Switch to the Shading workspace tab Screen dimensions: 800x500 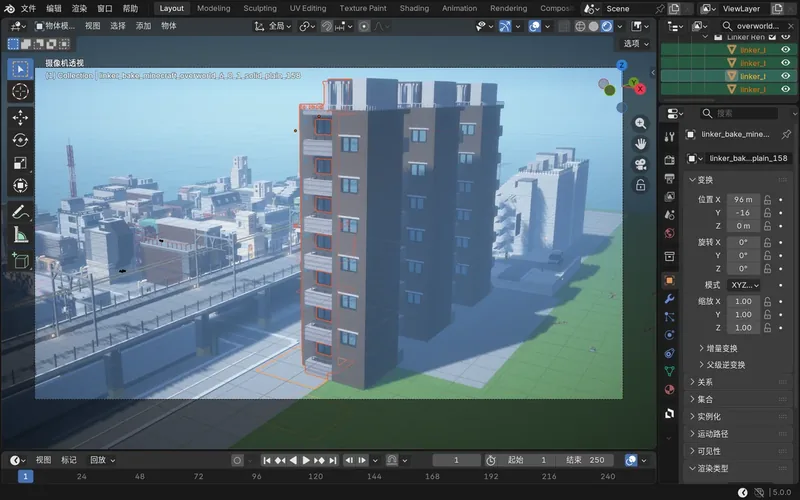click(414, 9)
